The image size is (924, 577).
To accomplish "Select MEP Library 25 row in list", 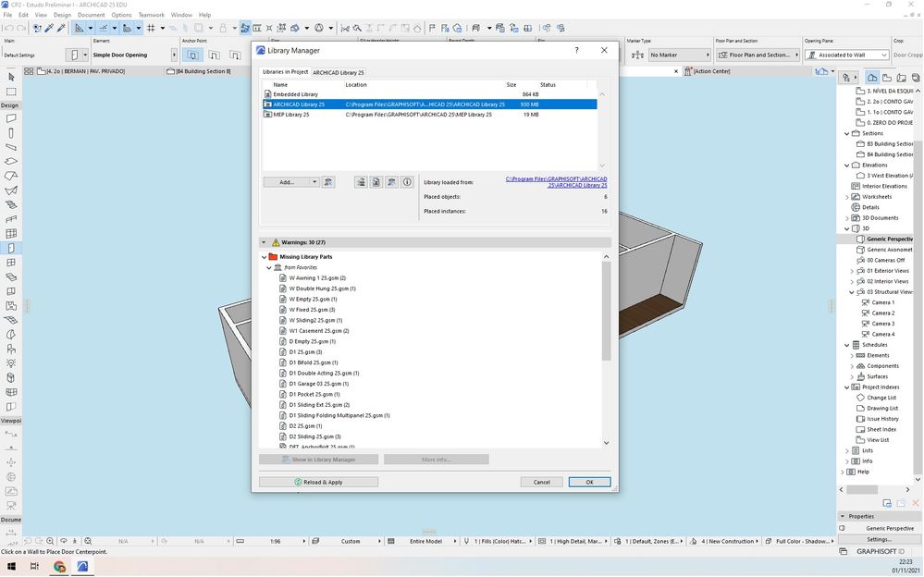I will [429, 115].
